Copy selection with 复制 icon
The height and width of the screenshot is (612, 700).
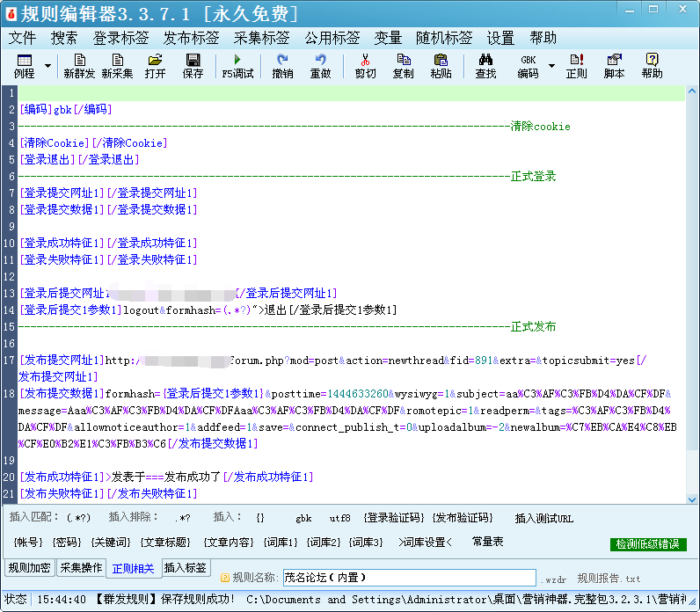pos(403,66)
